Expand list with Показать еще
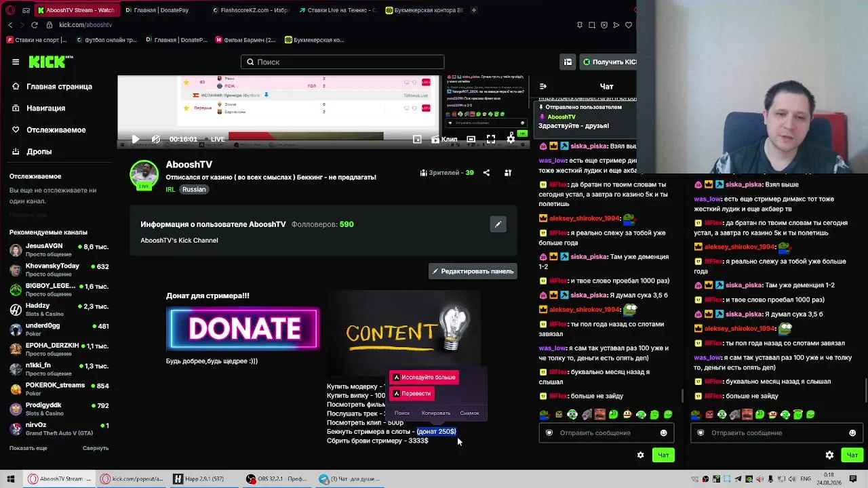The image size is (868, 488). point(28,448)
